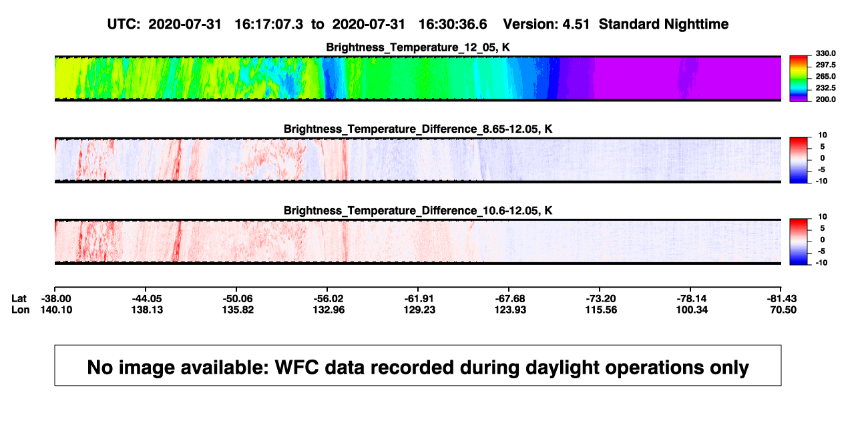Click the Lat axis label
Screen dimensions: 868x445
point(21,298)
